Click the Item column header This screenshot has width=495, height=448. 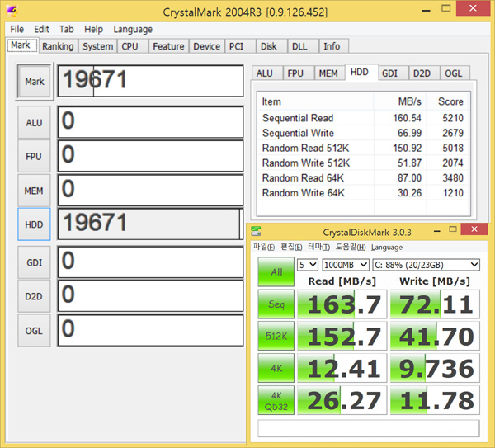point(315,101)
